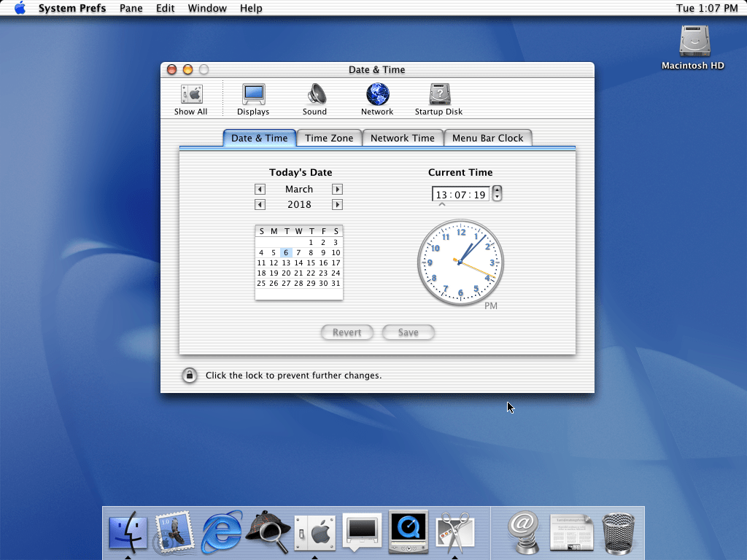Advance to the next month arrow
Viewport: 747px width, 560px height.
pos(337,190)
